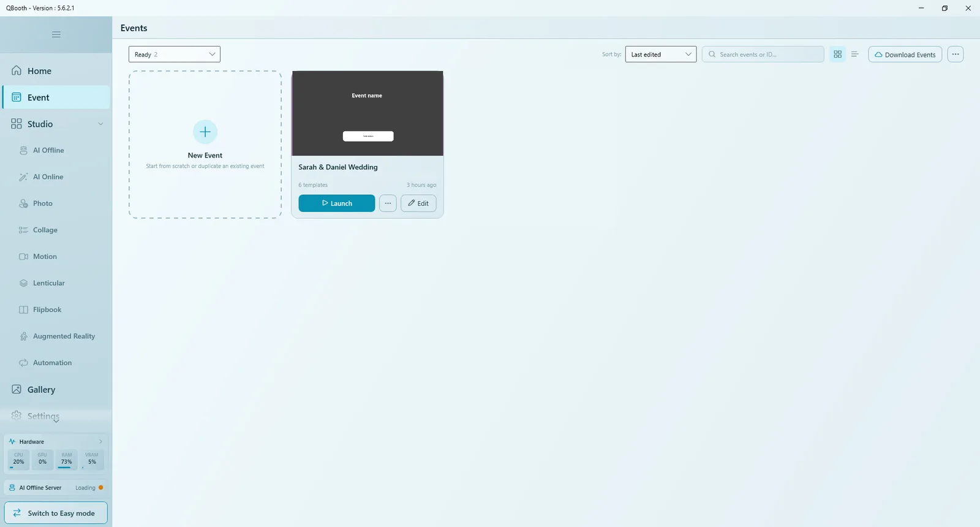Open the Sort by Last edited dropdown
Screen dimensions: 980x527
point(660,55)
